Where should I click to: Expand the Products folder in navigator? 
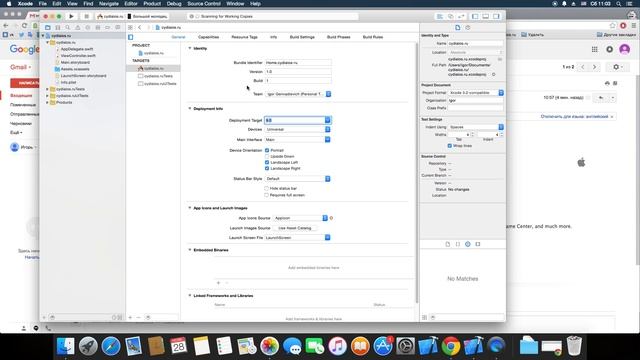(47, 102)
